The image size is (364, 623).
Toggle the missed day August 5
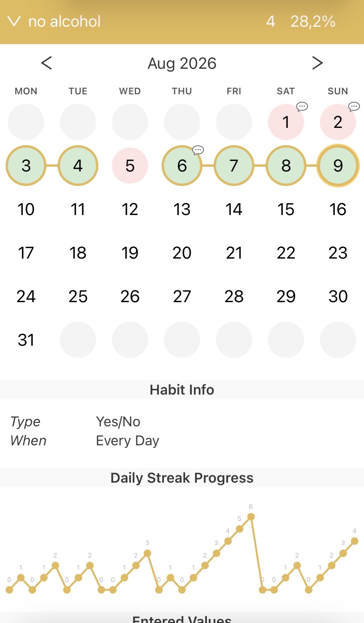130,166
